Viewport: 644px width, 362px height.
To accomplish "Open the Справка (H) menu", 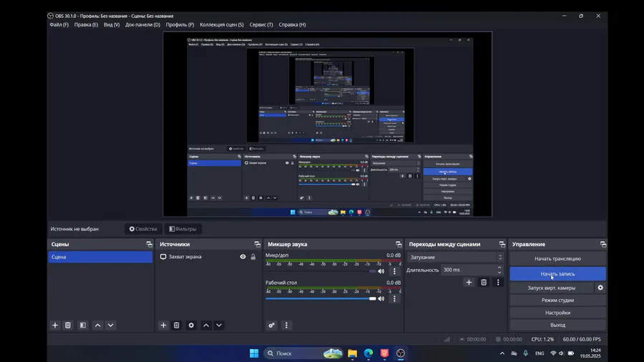I will coord(292,24).
